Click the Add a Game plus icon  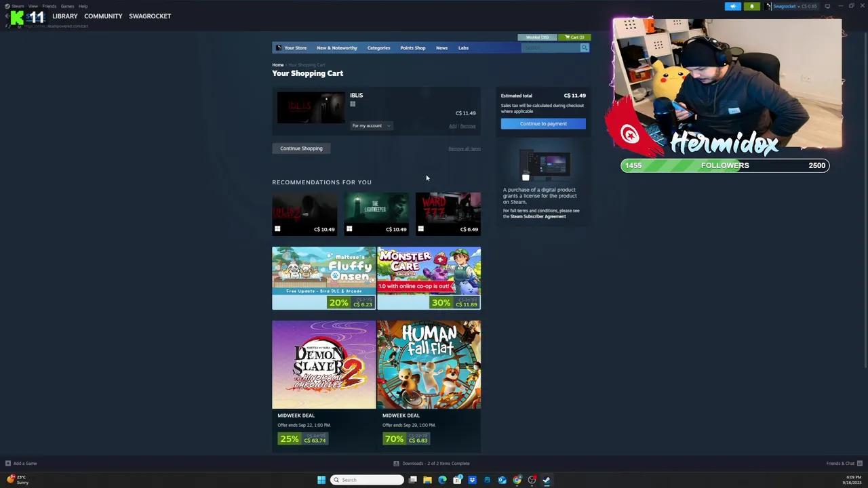coord(8,464)
